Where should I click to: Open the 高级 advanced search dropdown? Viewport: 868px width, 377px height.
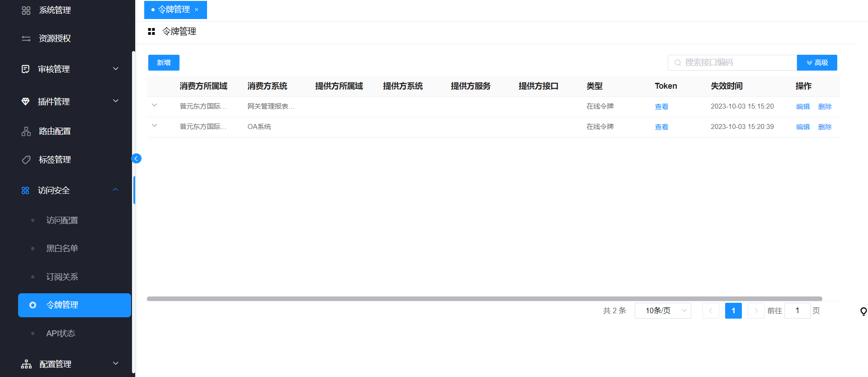point(817,62)
